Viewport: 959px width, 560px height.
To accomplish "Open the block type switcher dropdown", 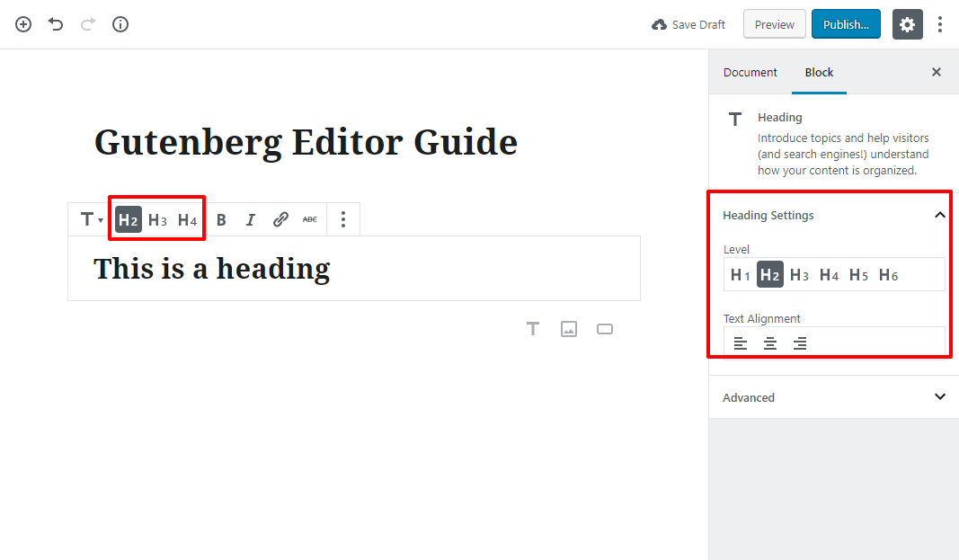I will [92, 219].
